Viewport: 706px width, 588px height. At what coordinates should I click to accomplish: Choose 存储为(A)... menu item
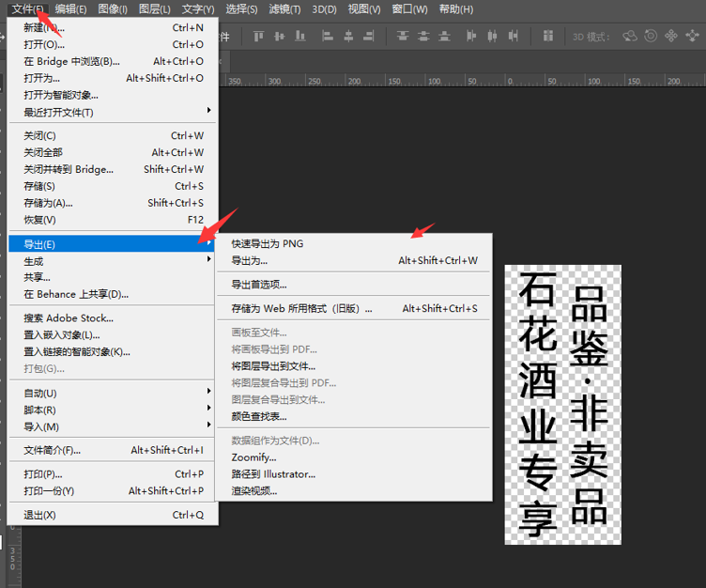[113, 203]
